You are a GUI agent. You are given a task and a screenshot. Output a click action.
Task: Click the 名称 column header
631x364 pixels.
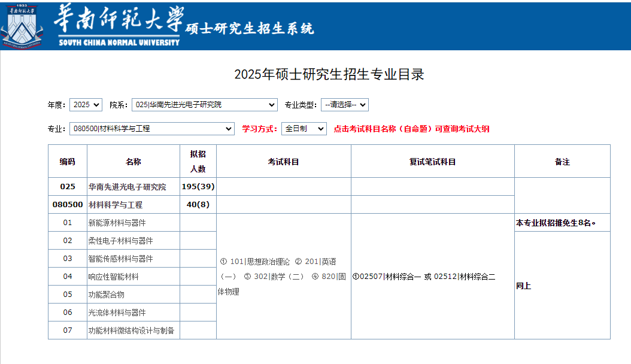(133, 161)
